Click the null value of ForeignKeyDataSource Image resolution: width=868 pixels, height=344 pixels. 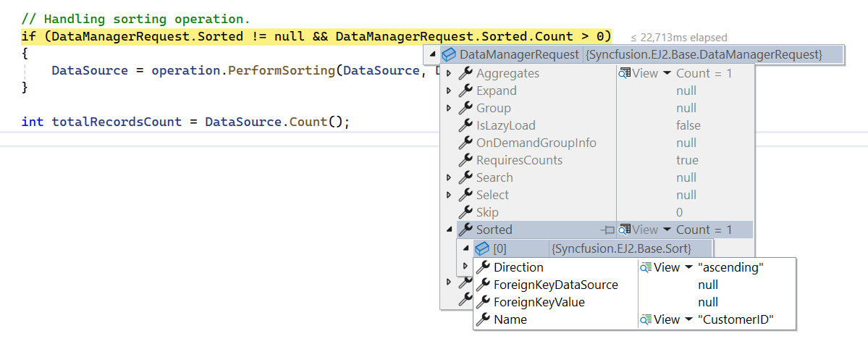708,285
